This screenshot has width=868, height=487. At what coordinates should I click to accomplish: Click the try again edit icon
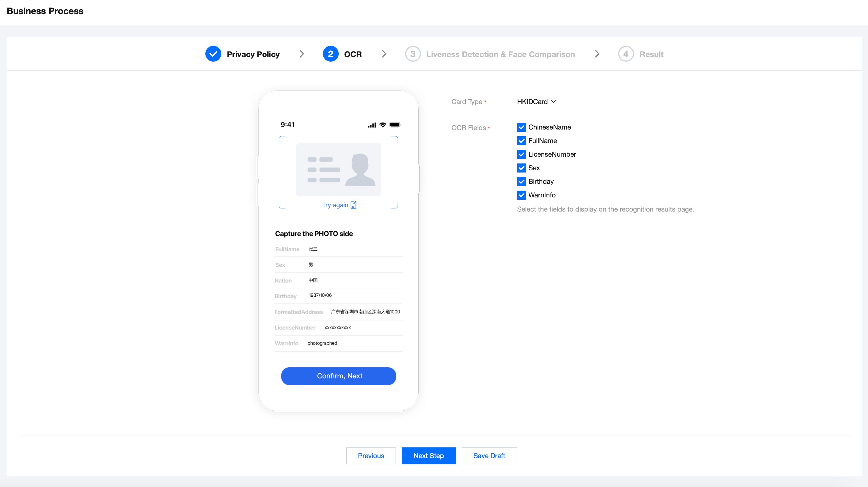353,205
